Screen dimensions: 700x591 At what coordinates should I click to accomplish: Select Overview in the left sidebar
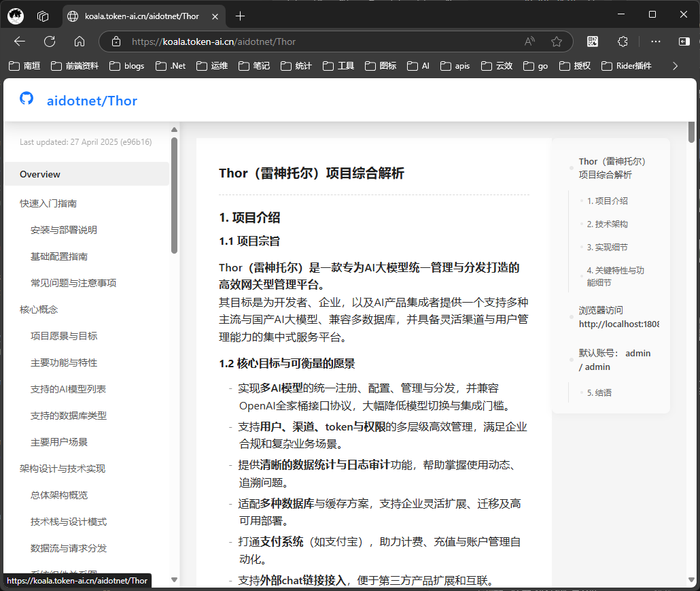point(39,173)
